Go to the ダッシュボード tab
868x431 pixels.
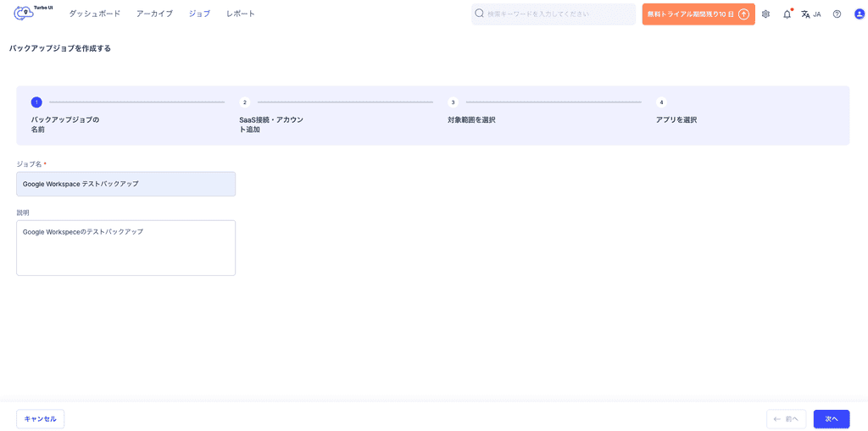pyautogui.click(x=95, y=14)
